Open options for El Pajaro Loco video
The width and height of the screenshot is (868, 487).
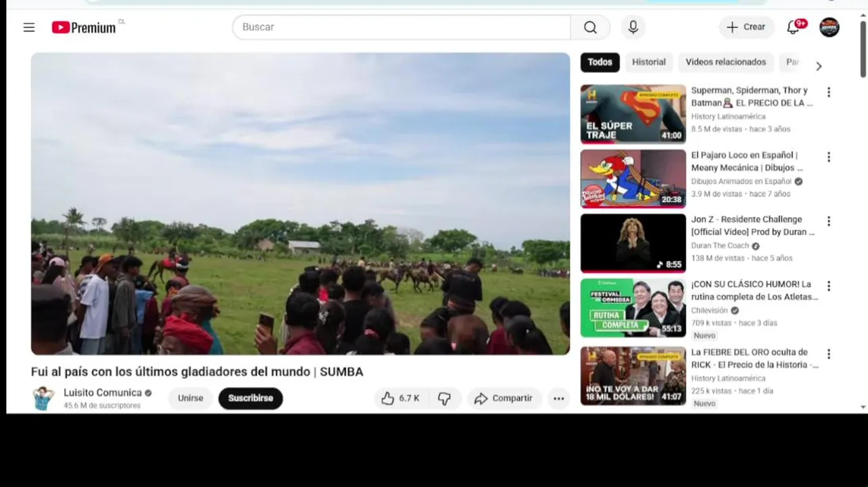click(828, 157)
